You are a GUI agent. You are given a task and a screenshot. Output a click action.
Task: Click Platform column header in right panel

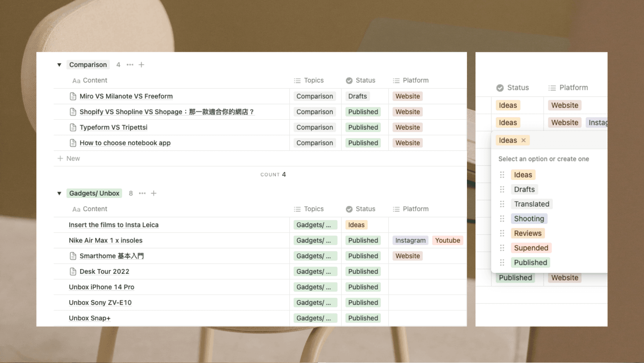tap(568, 88)
